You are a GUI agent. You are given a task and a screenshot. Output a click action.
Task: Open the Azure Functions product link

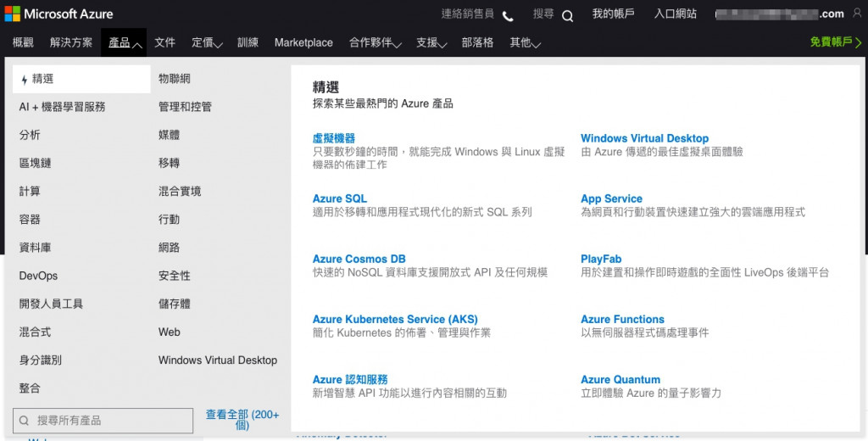[x=622, y=320]
